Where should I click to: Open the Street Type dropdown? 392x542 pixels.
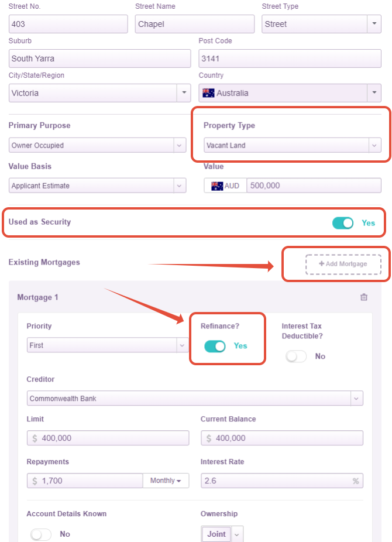point(374,24)
